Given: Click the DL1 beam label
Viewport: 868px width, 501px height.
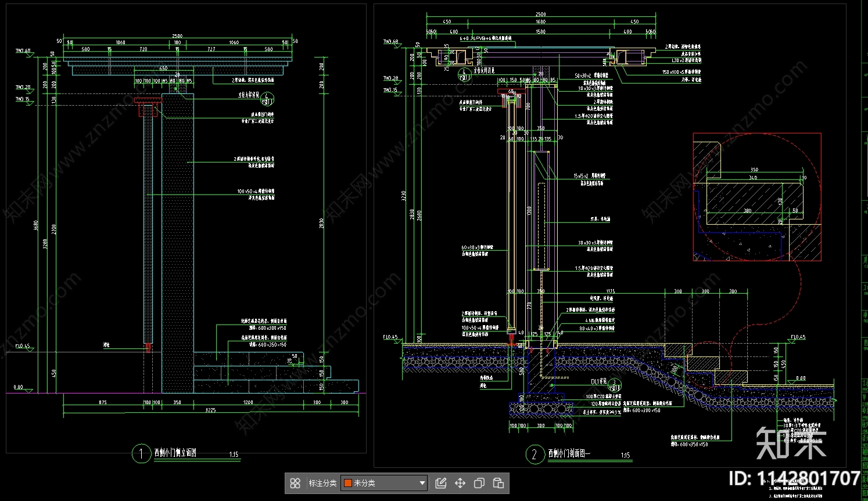Looking at the screenshot, I should pyautogui.click(x=599, y=382).
